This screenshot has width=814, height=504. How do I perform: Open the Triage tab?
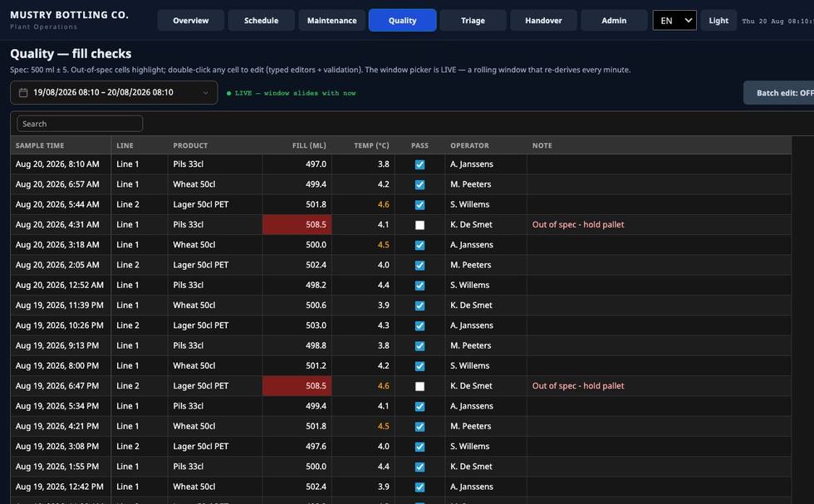pos(473,21)
